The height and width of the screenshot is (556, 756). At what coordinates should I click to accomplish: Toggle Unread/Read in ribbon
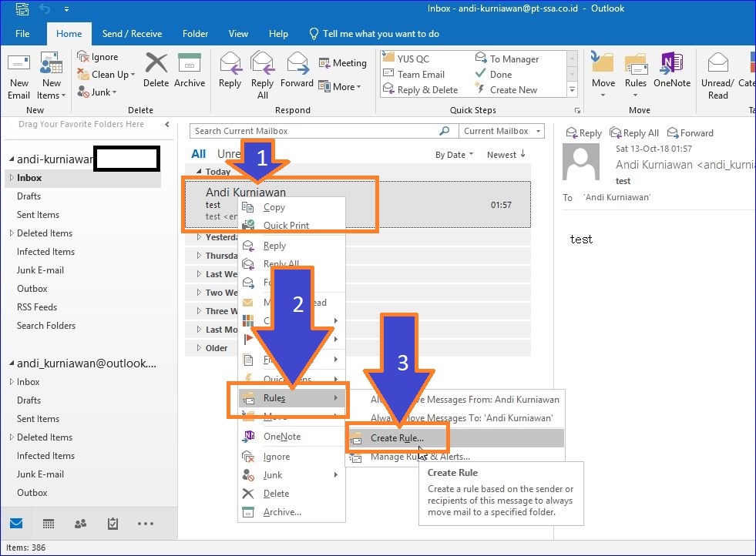pos(717,76)
